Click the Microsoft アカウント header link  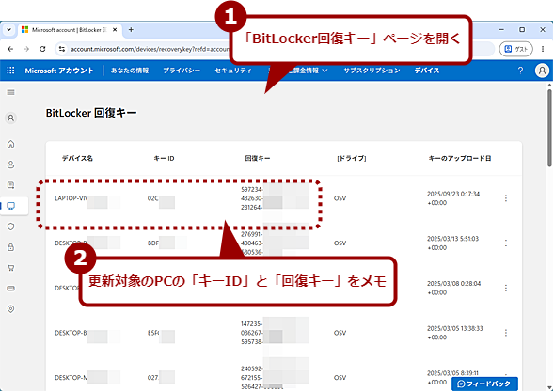pos(59,71)
